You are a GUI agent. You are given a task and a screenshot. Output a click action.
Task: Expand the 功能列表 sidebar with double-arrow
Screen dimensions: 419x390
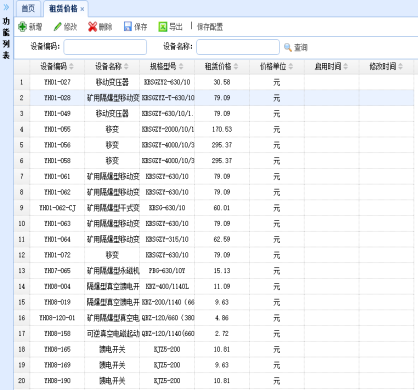(6, 7)
